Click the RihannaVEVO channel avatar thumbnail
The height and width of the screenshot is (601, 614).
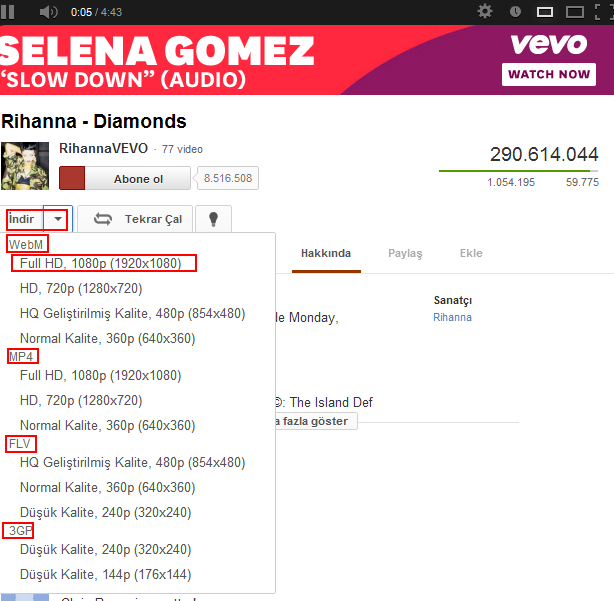(25, 166)
